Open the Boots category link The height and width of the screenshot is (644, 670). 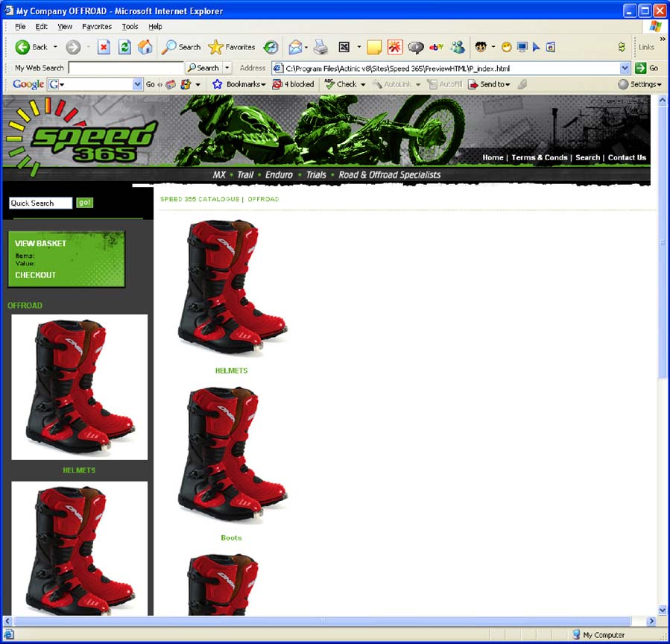point(231,537)
